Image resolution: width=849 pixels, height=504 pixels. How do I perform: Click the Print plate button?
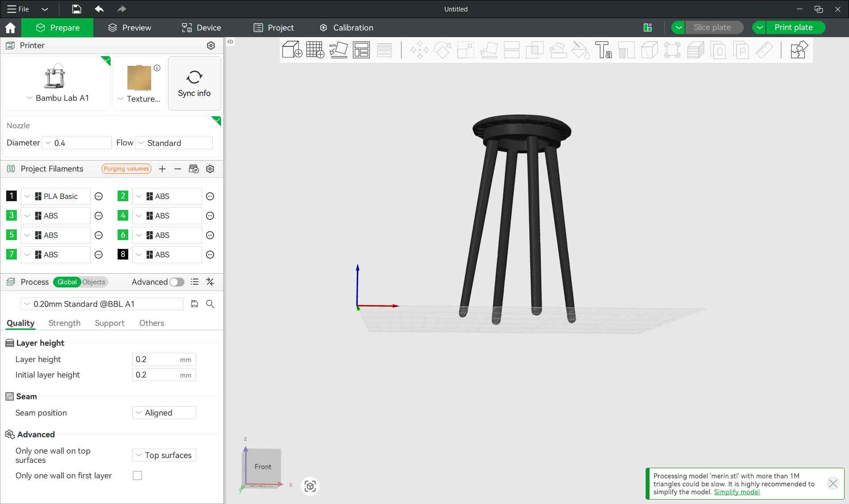[x=793, y=27]
